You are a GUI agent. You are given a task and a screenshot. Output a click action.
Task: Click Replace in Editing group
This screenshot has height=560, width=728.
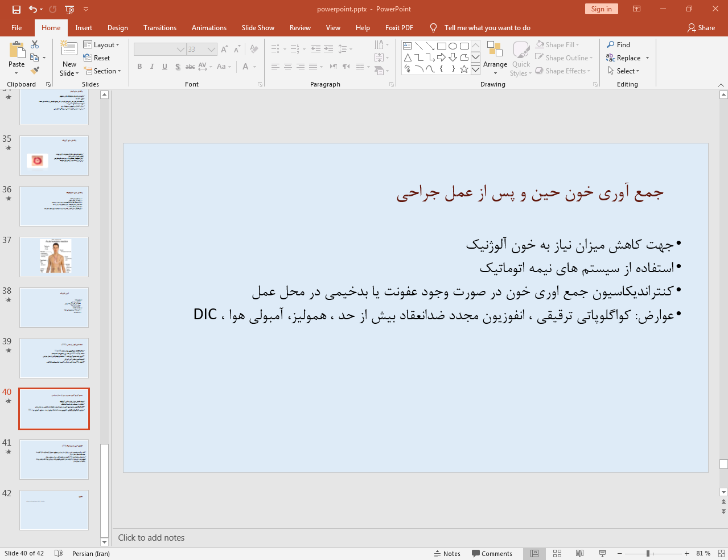(x=628, y=58)
